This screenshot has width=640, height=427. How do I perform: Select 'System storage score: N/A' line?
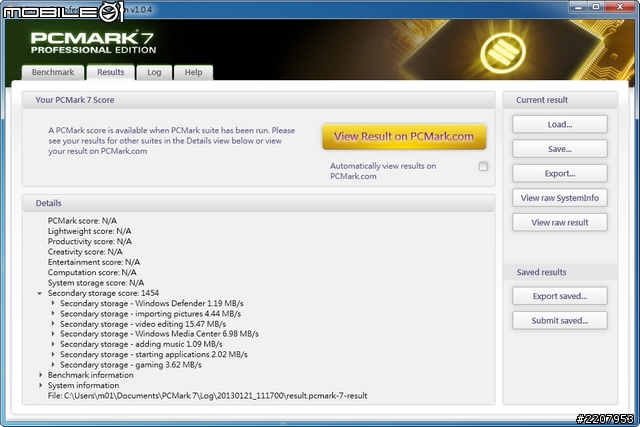[x=96, y=282]
